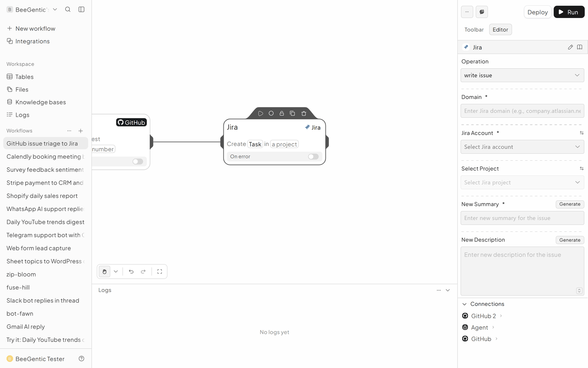588x368 pixels.
Task: Select the hand pan tool
Action: 105,272
